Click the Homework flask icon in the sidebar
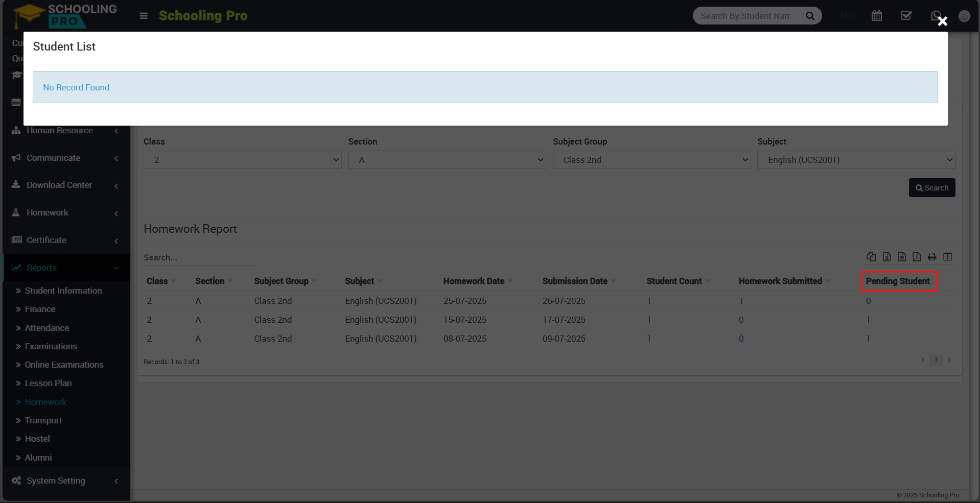980x503 pixels. pyautogui.click(x=16, y=212)
